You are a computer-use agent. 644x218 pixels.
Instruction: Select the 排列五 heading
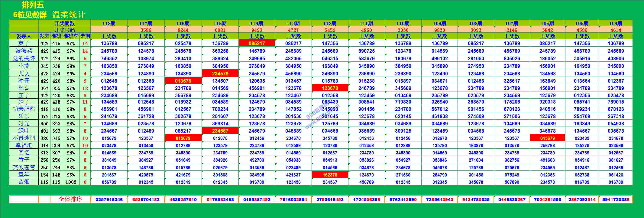click(33, 5)
